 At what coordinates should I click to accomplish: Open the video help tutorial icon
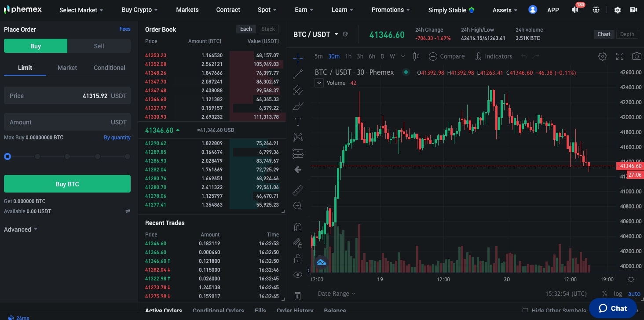click(x=633, y=10)
